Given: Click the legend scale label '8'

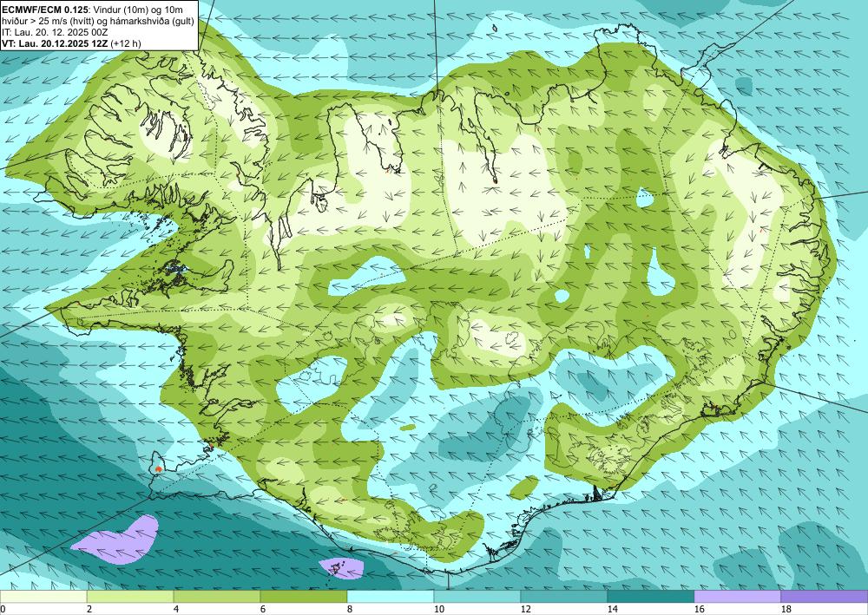Looking at the screenshot, I should point(350,610).
